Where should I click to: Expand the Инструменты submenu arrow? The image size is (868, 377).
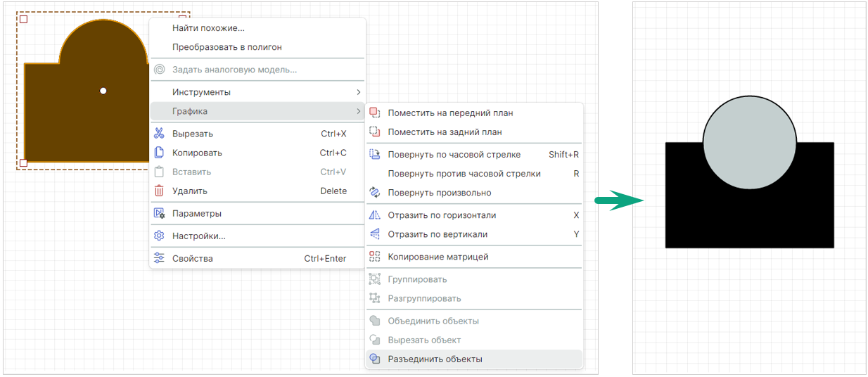click(358, 92)
